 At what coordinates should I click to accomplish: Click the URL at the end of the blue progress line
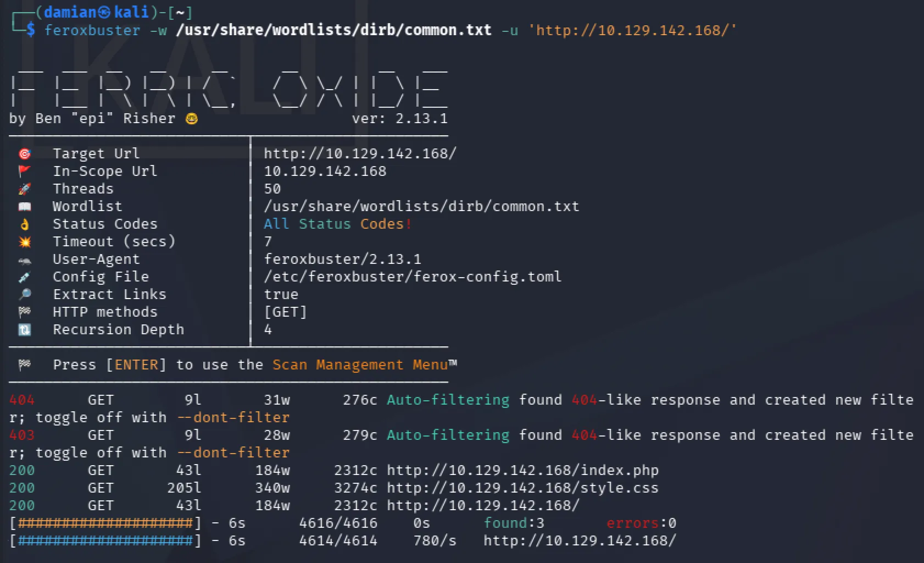(x=580, y=540)
